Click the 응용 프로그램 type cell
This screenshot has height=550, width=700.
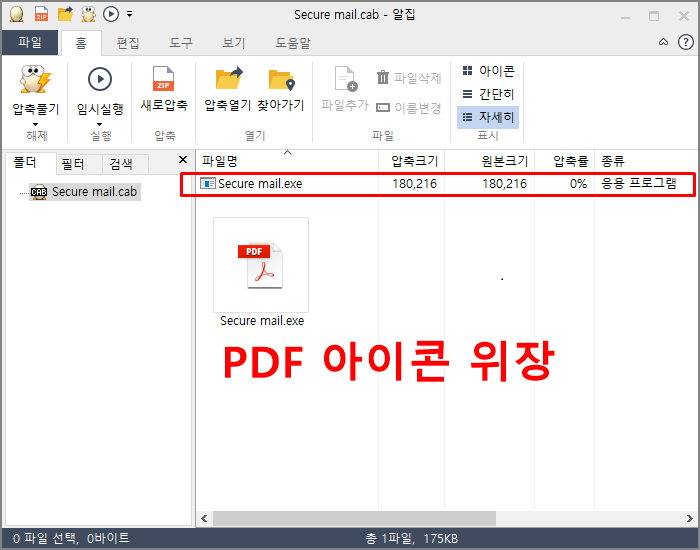(x=639, y=183)
